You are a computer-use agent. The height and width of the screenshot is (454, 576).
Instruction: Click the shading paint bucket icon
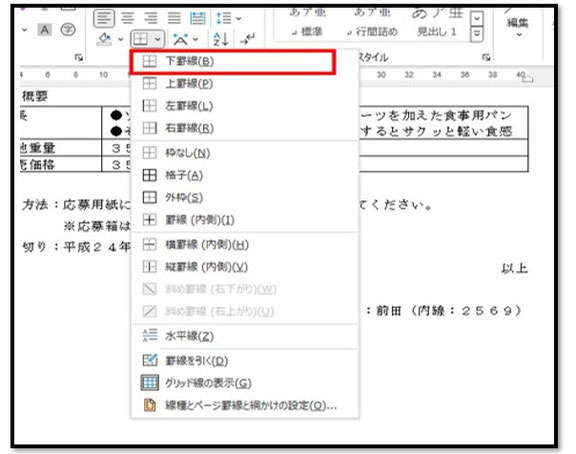(104, 39)
